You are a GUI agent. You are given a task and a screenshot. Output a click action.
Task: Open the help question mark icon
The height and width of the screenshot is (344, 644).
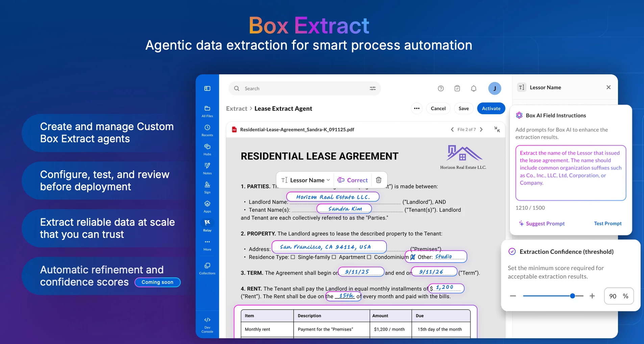click(x=441, y=89)
